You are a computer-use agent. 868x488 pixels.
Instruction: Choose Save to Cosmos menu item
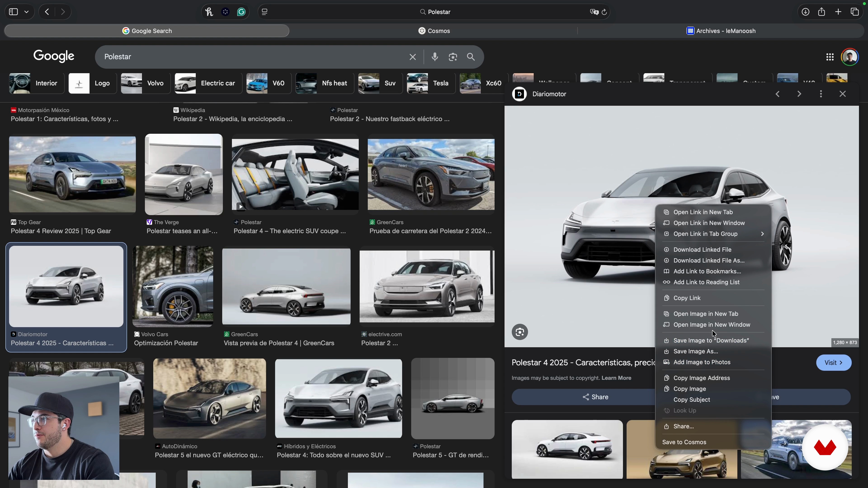click(713, 442)
